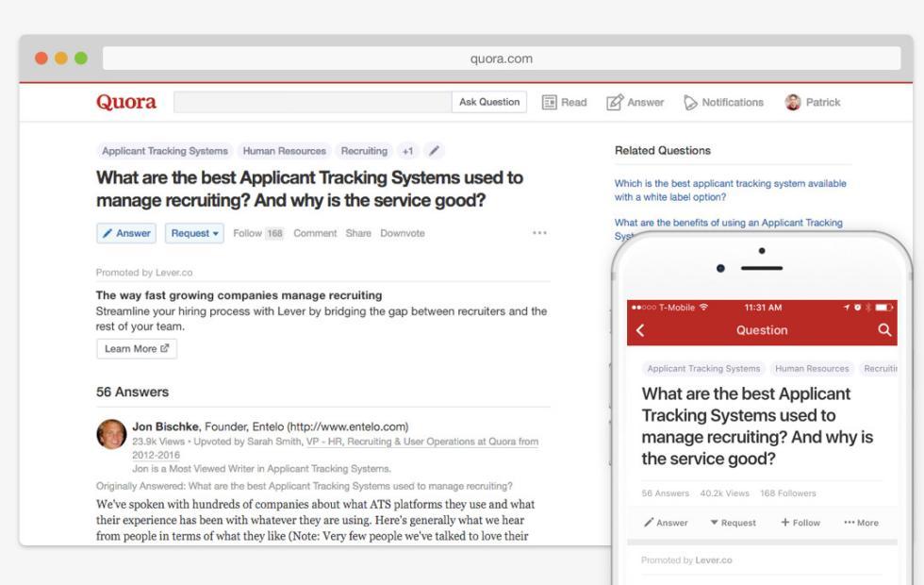The image size is (924, 585).
Task: Tap '56 Answers' on the phone
Action: pos(666,493)
